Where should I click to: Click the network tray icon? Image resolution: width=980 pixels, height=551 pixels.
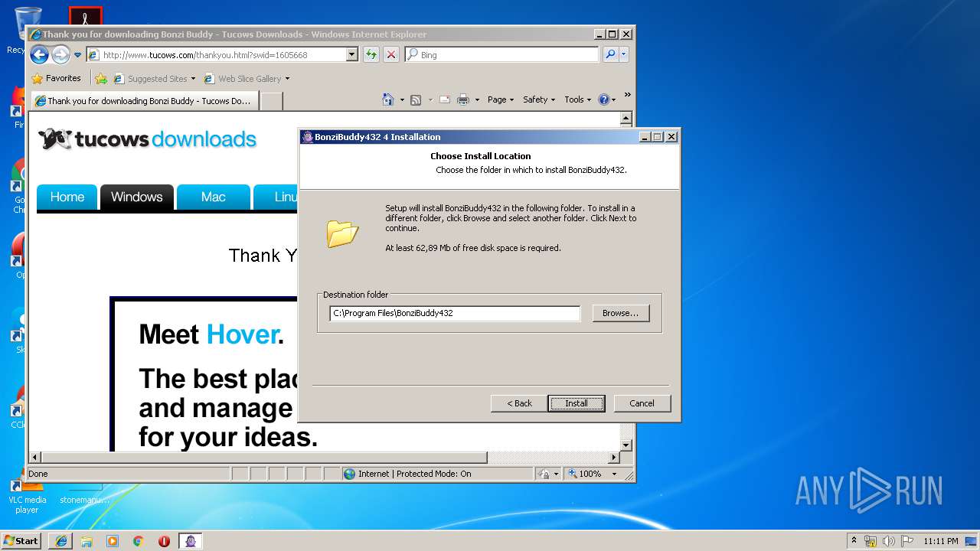pyautogui.click(x=871, y=541)
